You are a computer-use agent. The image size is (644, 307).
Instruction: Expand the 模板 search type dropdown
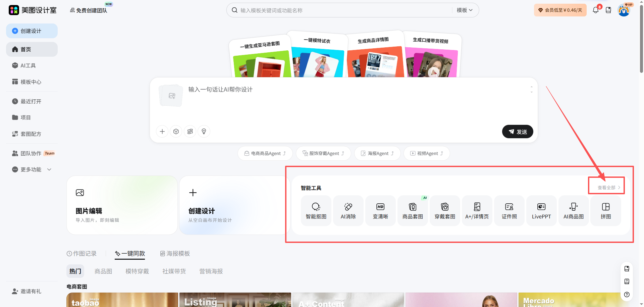click(x=465, y=10)
